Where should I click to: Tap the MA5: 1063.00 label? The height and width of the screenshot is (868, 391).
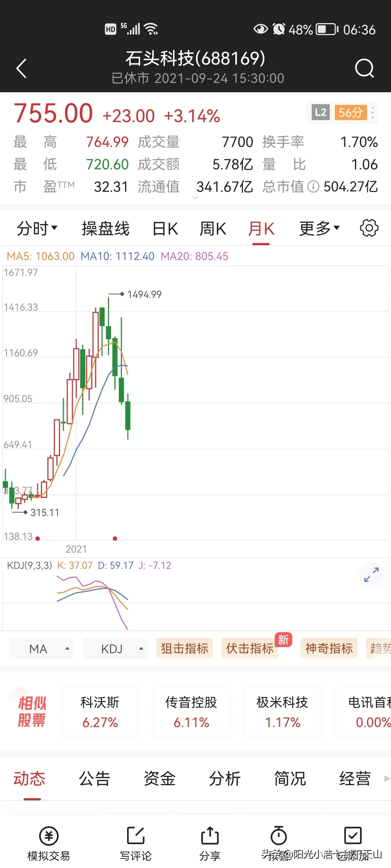(x=41, y=256)
